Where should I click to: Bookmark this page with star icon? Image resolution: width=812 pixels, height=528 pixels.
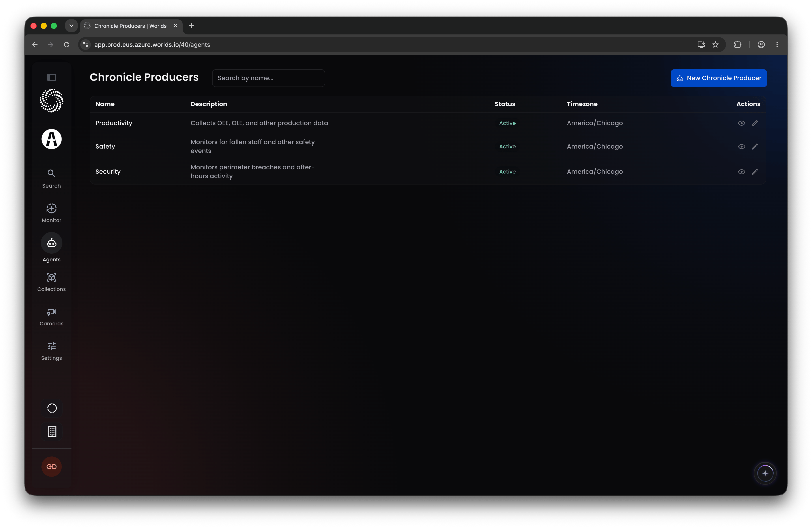[x=715, y=45]
